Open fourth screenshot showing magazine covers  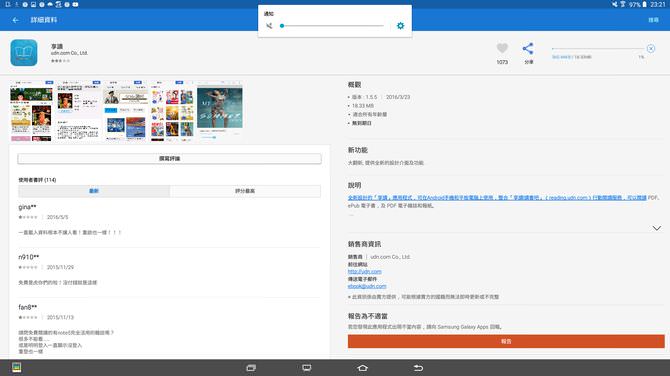pyautogui.click(x=172, y=111)
